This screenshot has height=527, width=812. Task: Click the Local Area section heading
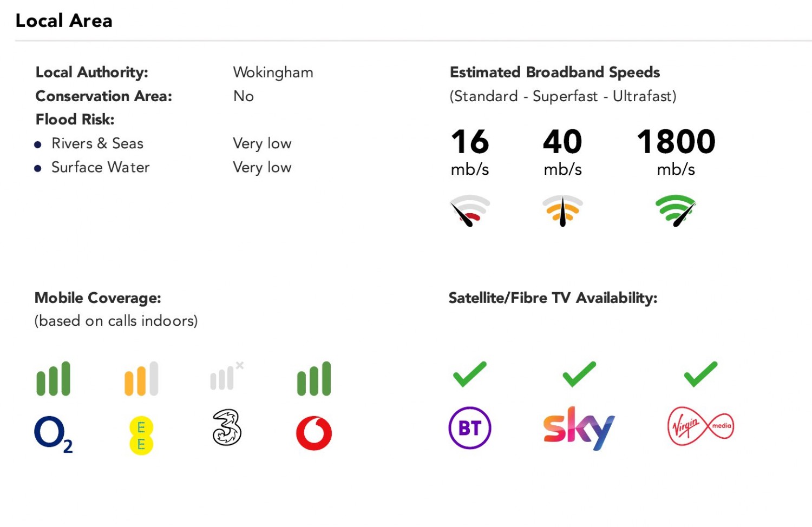click(x=64, y=21)
